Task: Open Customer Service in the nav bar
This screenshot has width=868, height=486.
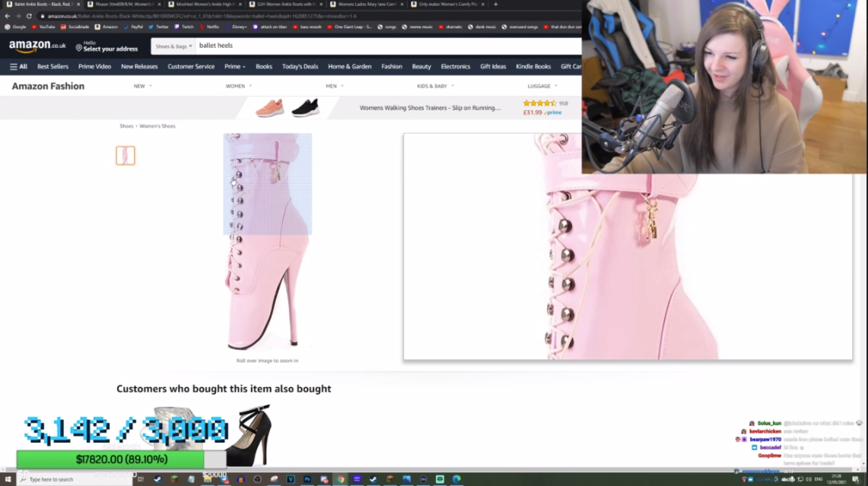Action: pos(191,66)
